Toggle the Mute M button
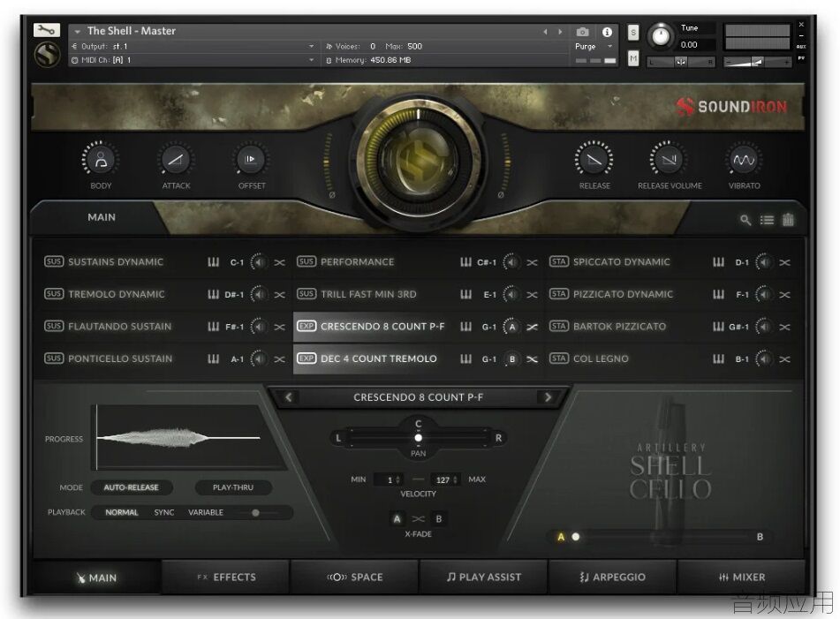The width and height of the screenshot is (840, 619). [633, 58]
